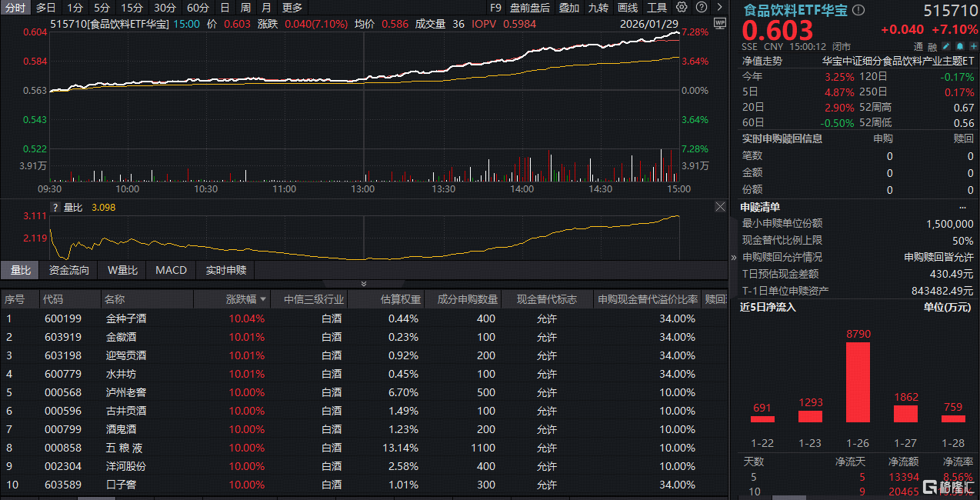Toggle 盘前盘后 pre/post market display

pos(530,8)
